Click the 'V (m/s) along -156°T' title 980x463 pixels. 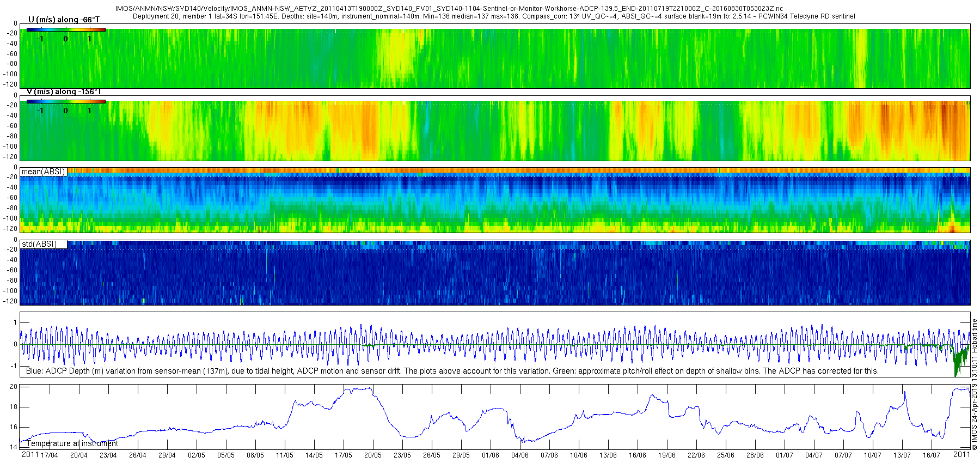[x=64, y=92]
